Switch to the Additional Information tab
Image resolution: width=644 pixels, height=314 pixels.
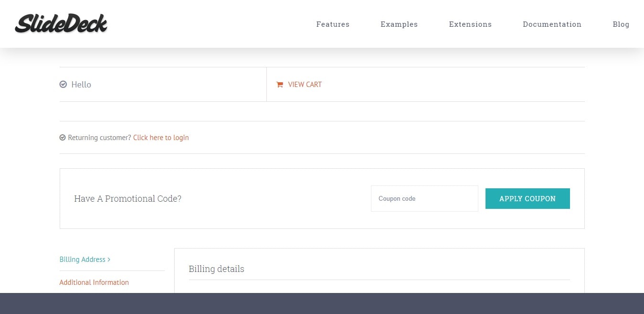point(94,282)
